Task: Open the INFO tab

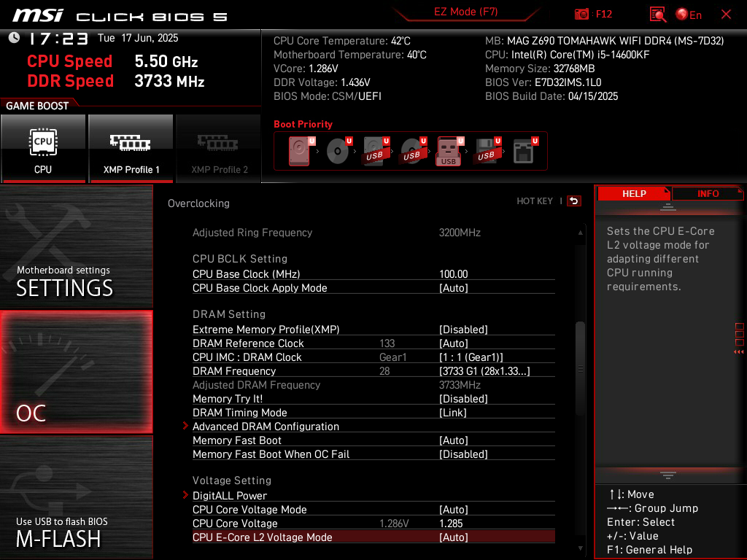Action: (708, 193)
